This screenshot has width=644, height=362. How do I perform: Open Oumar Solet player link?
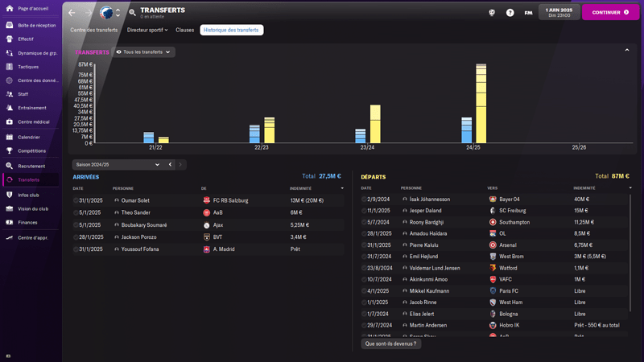click(134, 200)
